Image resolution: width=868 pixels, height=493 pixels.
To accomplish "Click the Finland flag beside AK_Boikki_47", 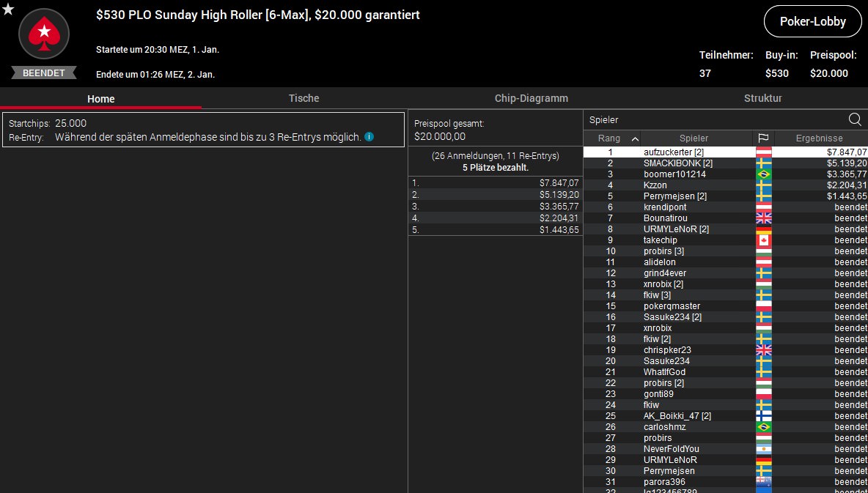I will click(763, 416).
